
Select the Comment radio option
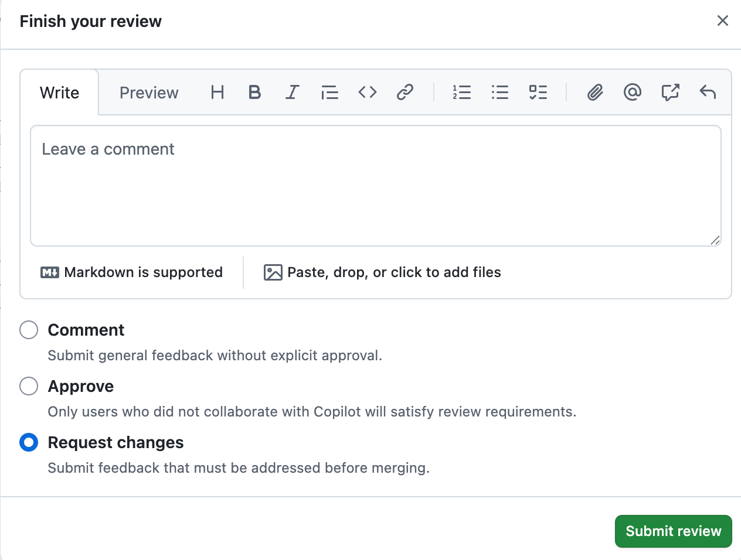[29, 330]
